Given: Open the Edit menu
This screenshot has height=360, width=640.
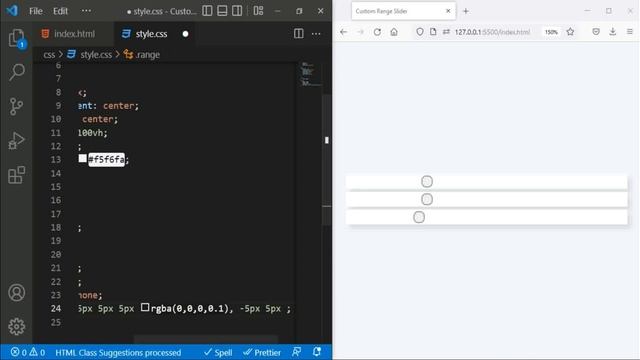Looking at the screenshot, I should pyautogui.click(x=60, y=11).
